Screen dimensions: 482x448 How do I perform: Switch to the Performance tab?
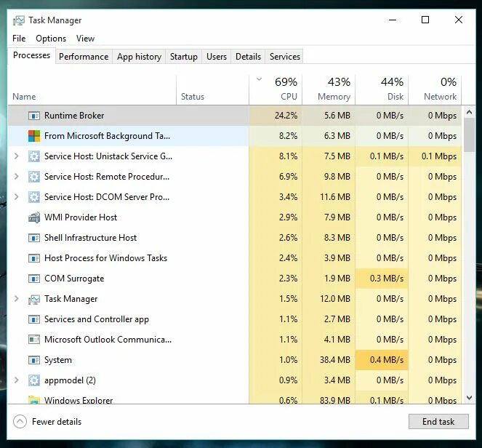[x=84, y=57]
